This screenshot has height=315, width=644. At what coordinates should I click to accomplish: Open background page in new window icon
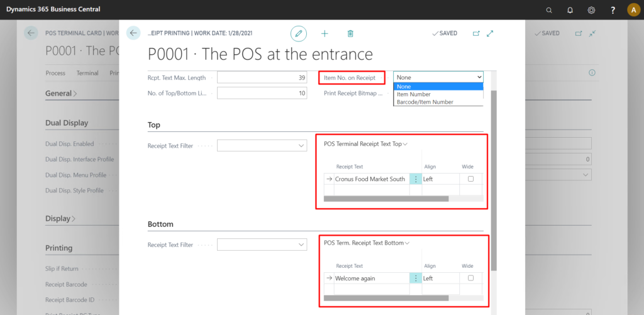click(579, 33)
